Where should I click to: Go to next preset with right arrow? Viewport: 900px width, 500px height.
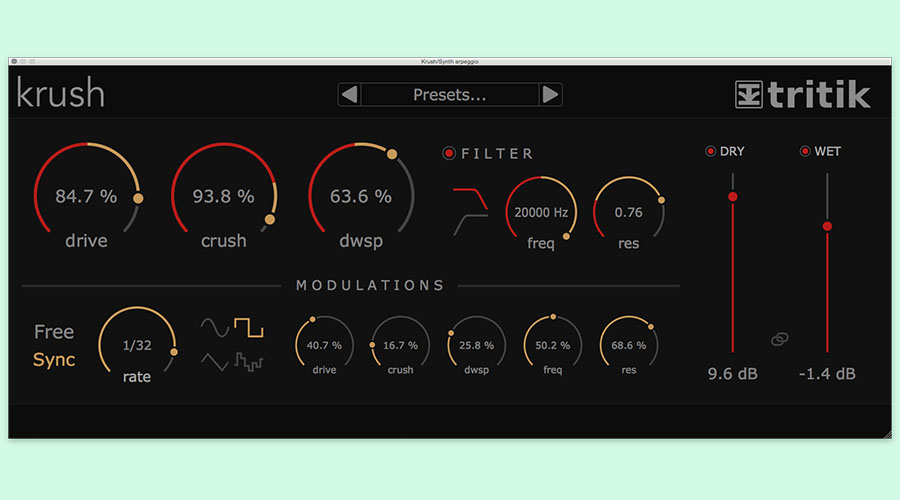[x=551, y=95]
